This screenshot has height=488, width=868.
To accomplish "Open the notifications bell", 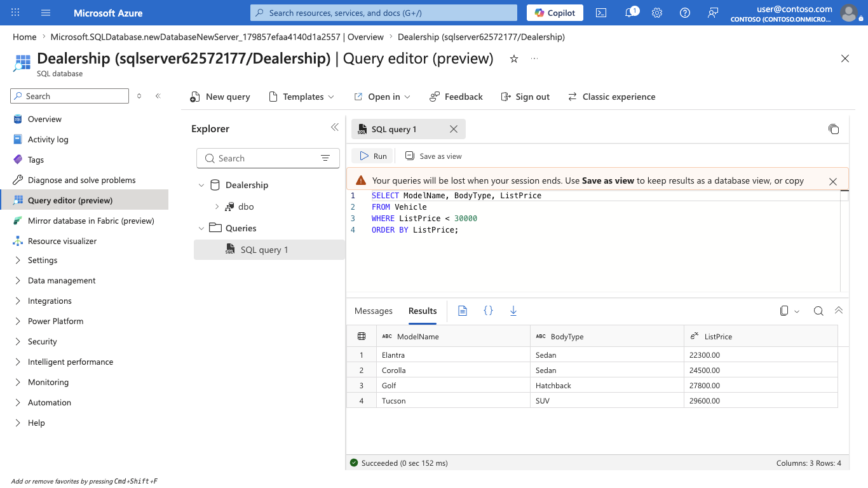I will coord(630,13).
